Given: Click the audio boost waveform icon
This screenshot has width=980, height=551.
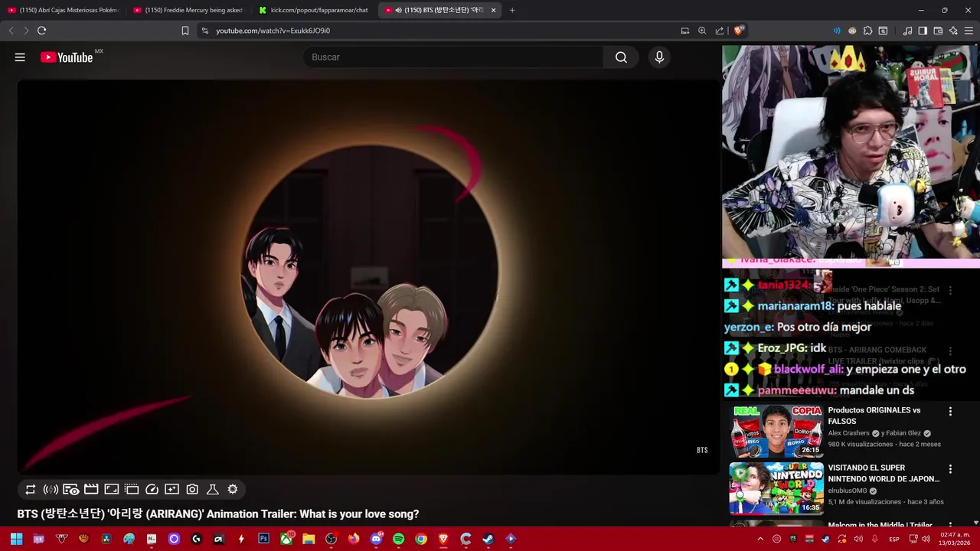Looking at the screenshot, I should tap(51, 490).
